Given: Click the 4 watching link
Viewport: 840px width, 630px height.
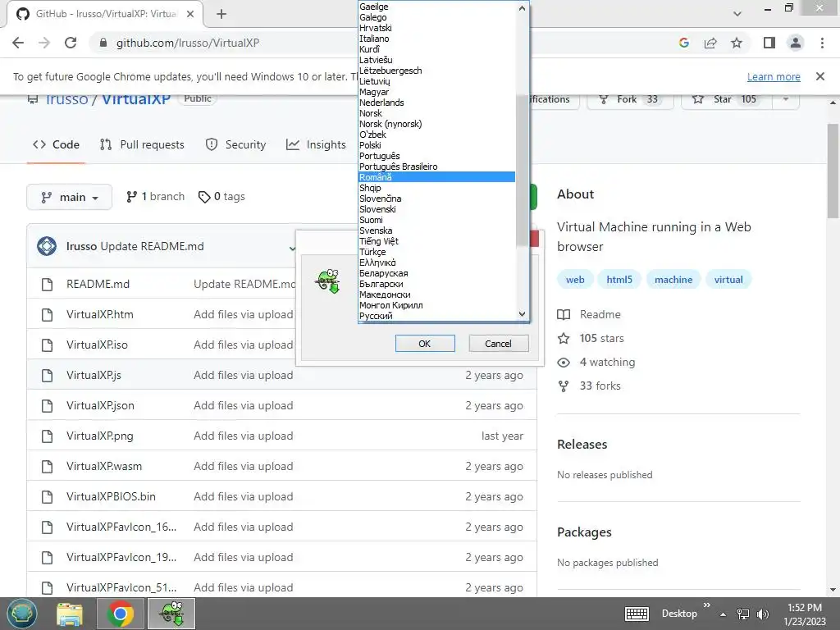Looking at the screenshot, I should point(596,362).
